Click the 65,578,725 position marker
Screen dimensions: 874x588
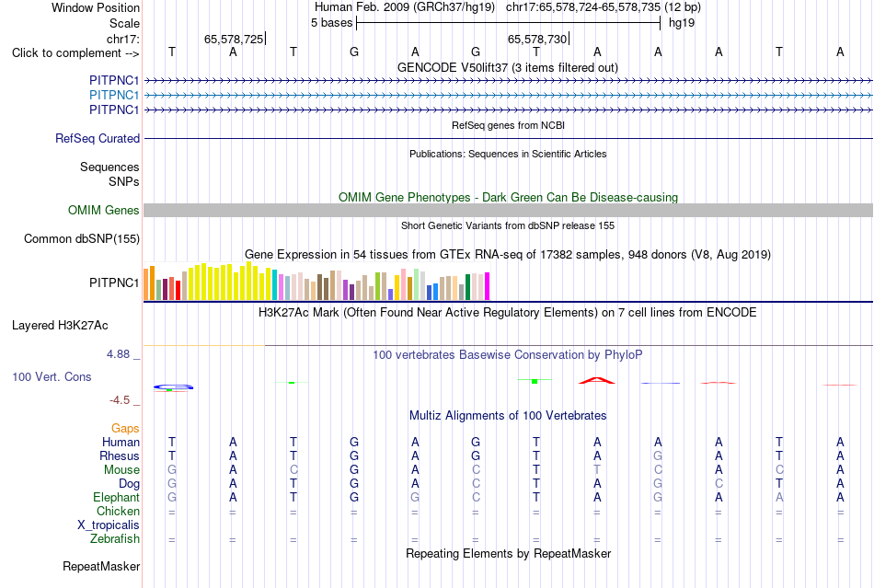[x=234, y=39]
